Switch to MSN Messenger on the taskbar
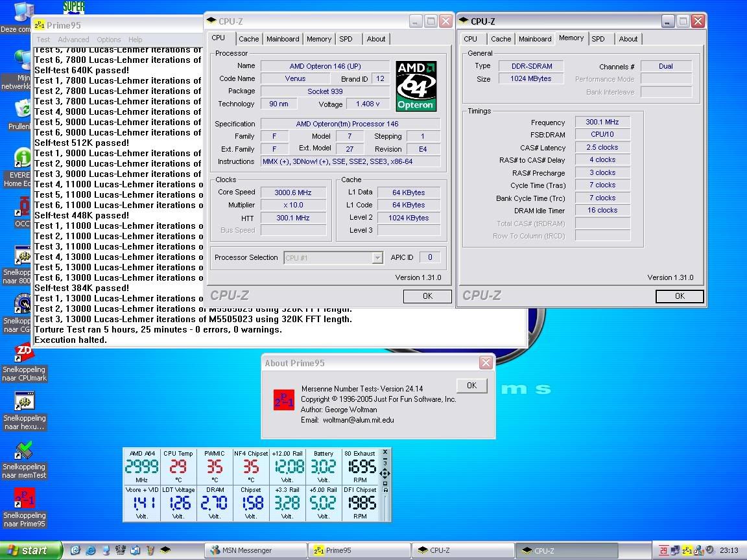 [256, 550]
